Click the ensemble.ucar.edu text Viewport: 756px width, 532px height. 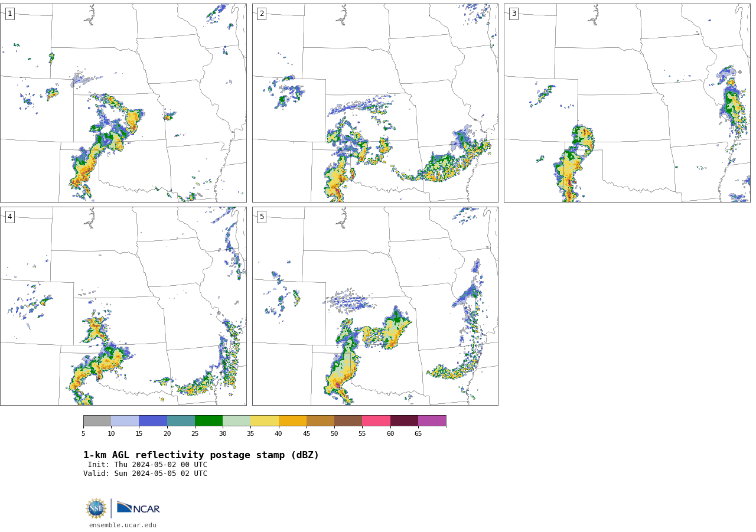tap(123, 526)
